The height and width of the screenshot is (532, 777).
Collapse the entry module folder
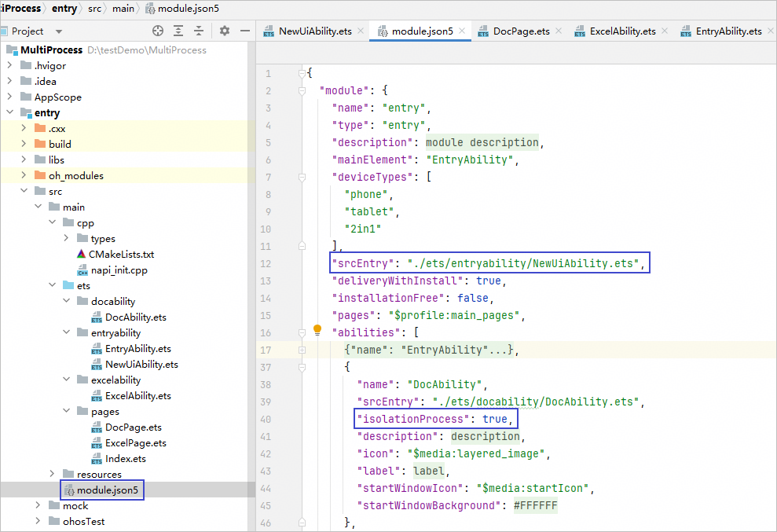pyautogui.click(x=9, y=112)
